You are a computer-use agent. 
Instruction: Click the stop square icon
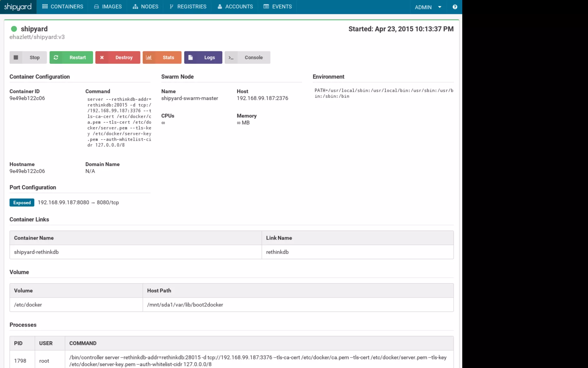coord(16,57)
